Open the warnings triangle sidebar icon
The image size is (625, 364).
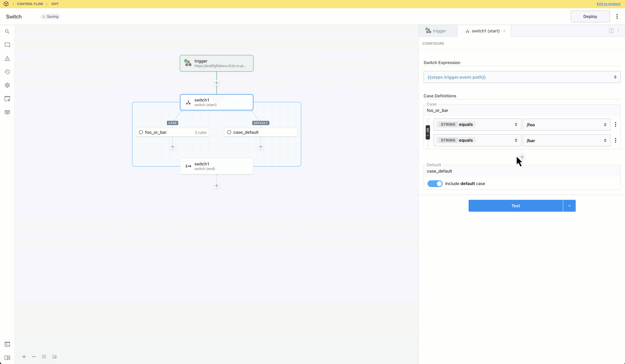[7, 58]
